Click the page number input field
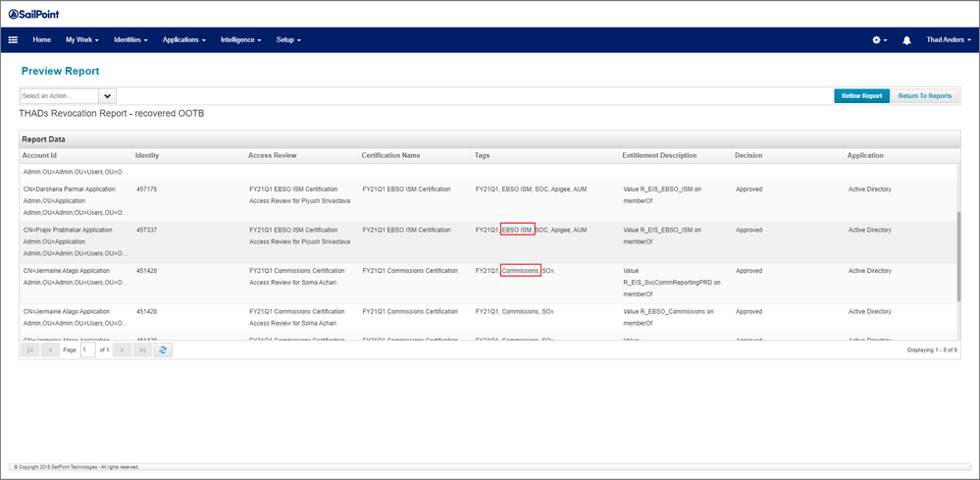Viewport: 980px width, 480px height. pyautogui.click(x=88, y=349)
